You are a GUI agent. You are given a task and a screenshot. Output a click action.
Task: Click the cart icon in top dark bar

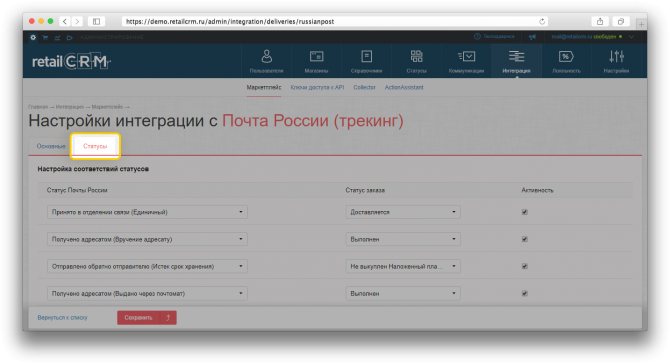pyautogui.click(x=45, y=37)
